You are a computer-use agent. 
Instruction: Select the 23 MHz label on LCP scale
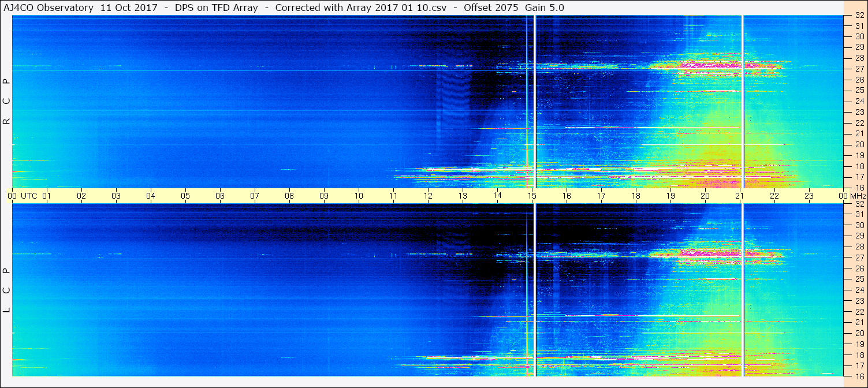(859, 301)
